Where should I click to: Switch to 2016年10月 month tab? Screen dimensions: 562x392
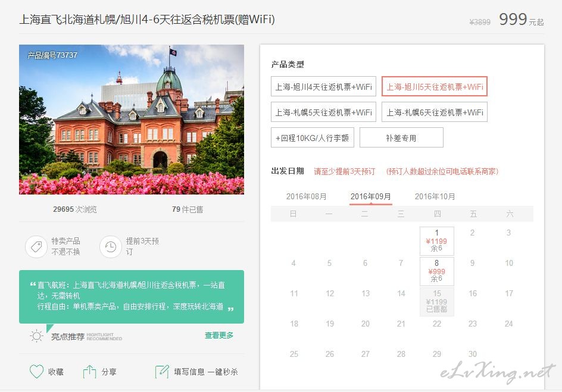[x=435, y=196]
